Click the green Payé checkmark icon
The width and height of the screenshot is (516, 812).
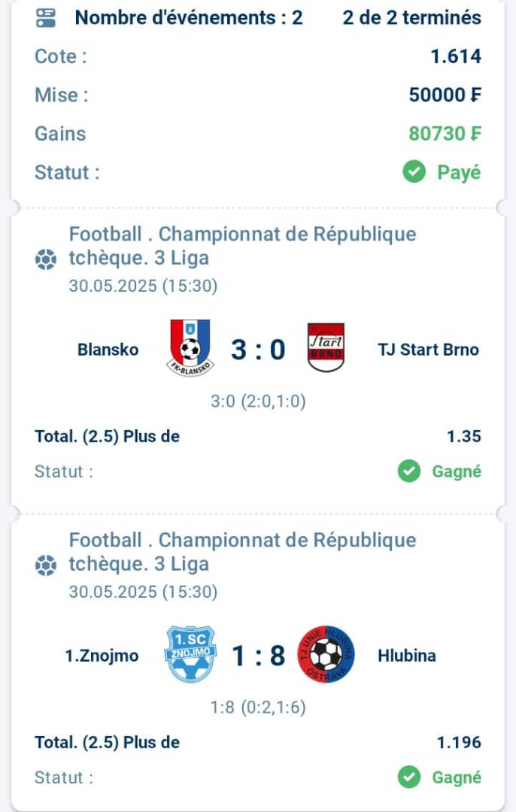414,172
